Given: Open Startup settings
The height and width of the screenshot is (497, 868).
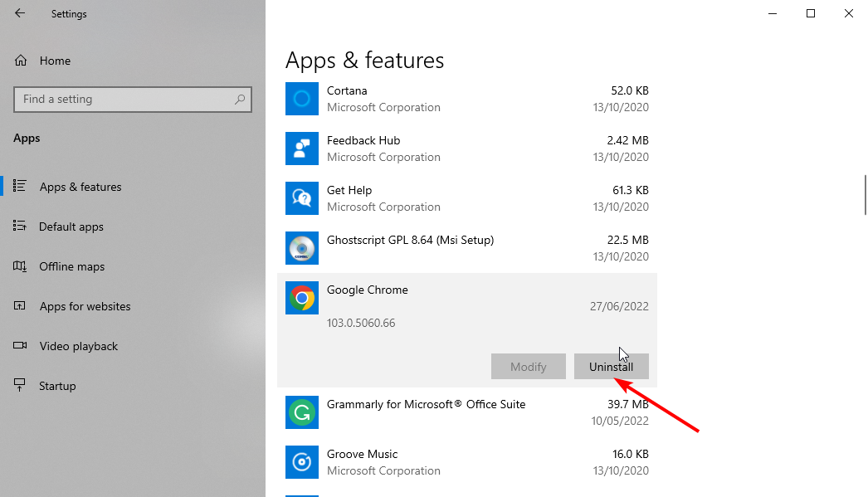Looking at the screenshot, I should pos(57,387).
